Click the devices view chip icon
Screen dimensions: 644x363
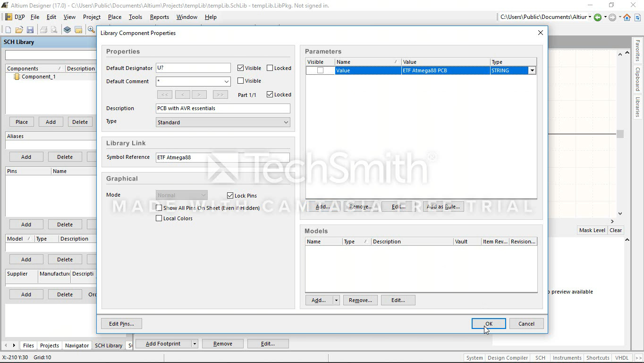click(68, 30)
